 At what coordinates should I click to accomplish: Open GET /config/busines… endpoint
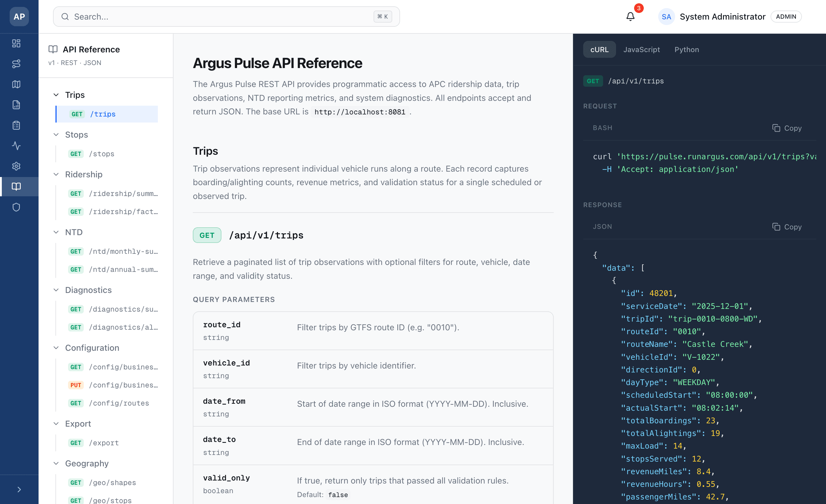107,367
